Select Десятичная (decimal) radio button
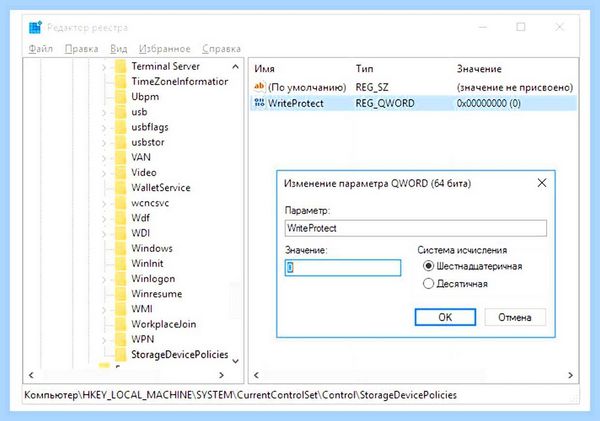600x421 pixels. (x=428, y=284)
